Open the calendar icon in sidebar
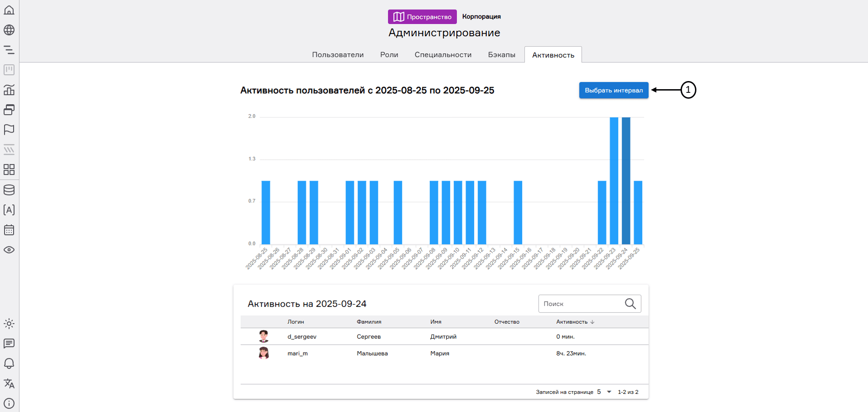The height and width of the screenshot is (412, 868). pos(9,230)
